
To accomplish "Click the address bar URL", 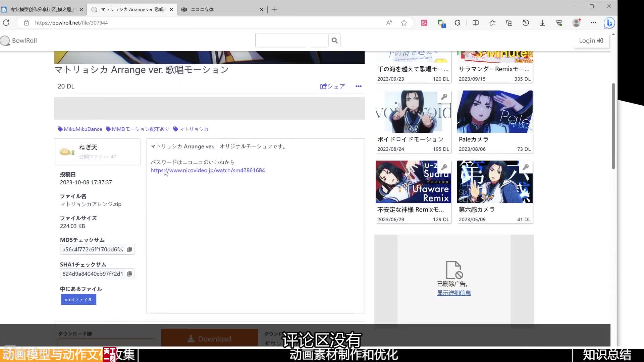I will tap(71, 23).
